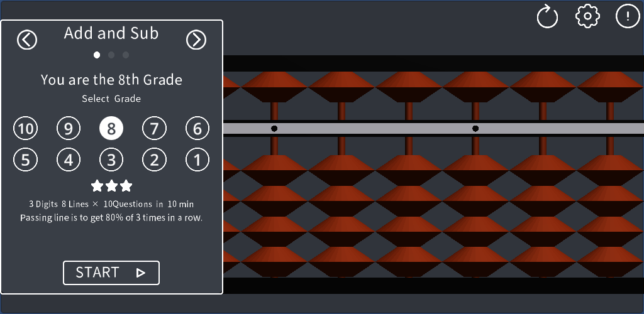Select grade 4
The image size is (644, 314).
(69, 160)
